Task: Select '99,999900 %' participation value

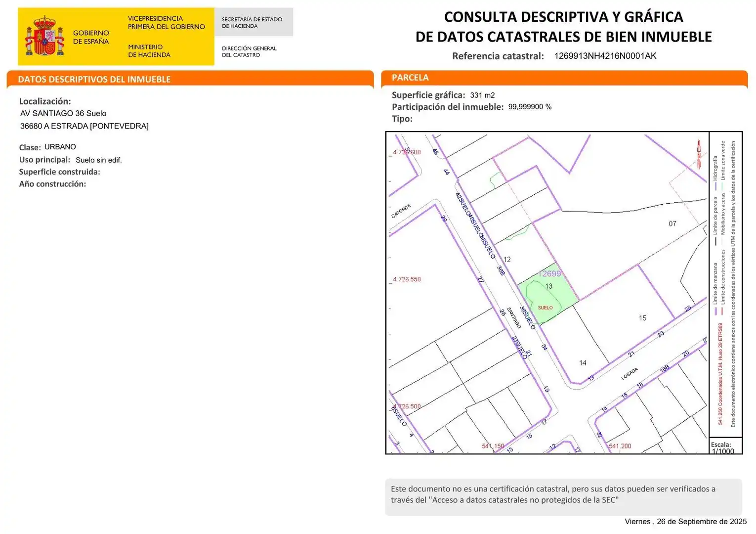Action: [x=530, y=107]
